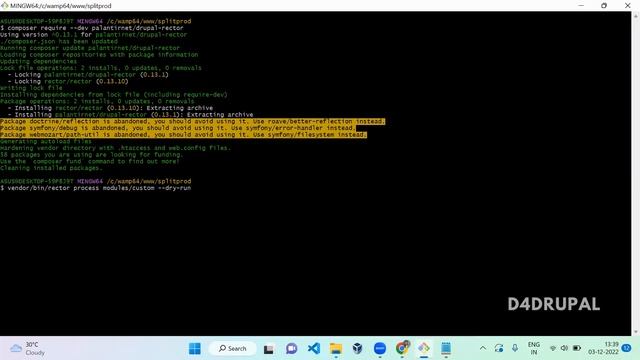This screenshot has height=360, width=640.
Task: Click the terminal scrollbar up arrow
Action: coord(636,16)
